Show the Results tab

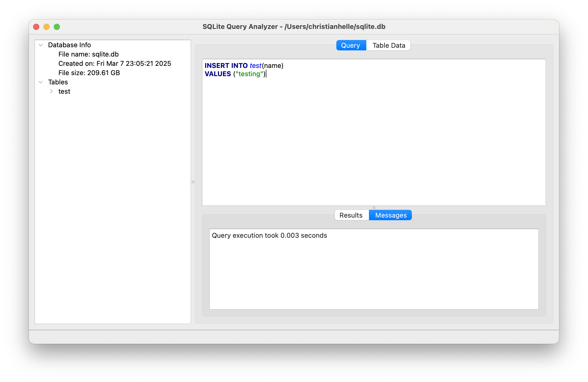point(351,215)
